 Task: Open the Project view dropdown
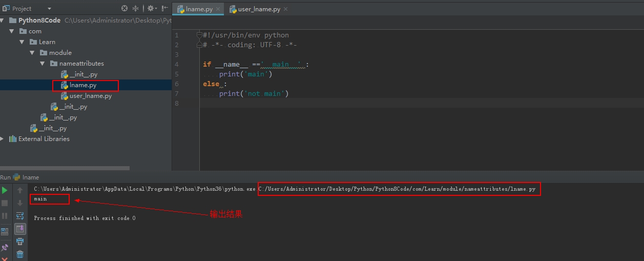click(49, 9)
